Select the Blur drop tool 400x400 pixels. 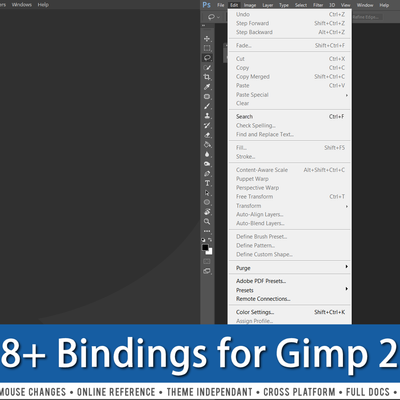[207, 154]
